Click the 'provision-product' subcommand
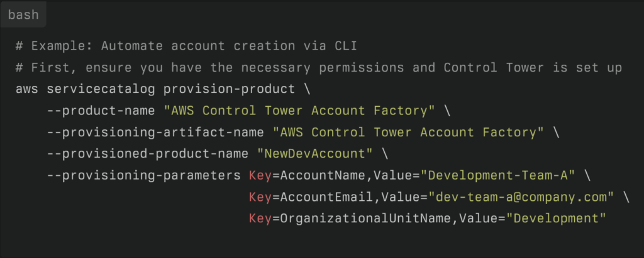This screenshot has width=644, height=258. 229,89
